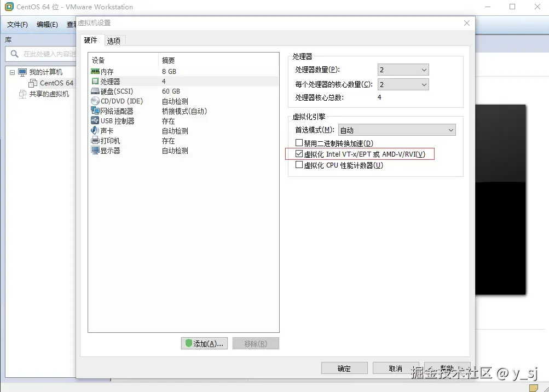Click the network adapter (网络适配器) icon

pyautogui.click(x=95, y=111)
